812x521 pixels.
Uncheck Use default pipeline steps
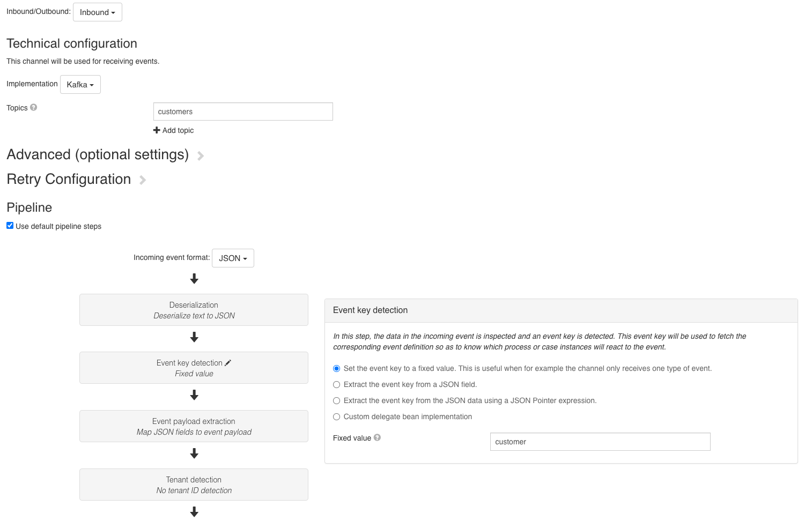click(x=10, y=225)
